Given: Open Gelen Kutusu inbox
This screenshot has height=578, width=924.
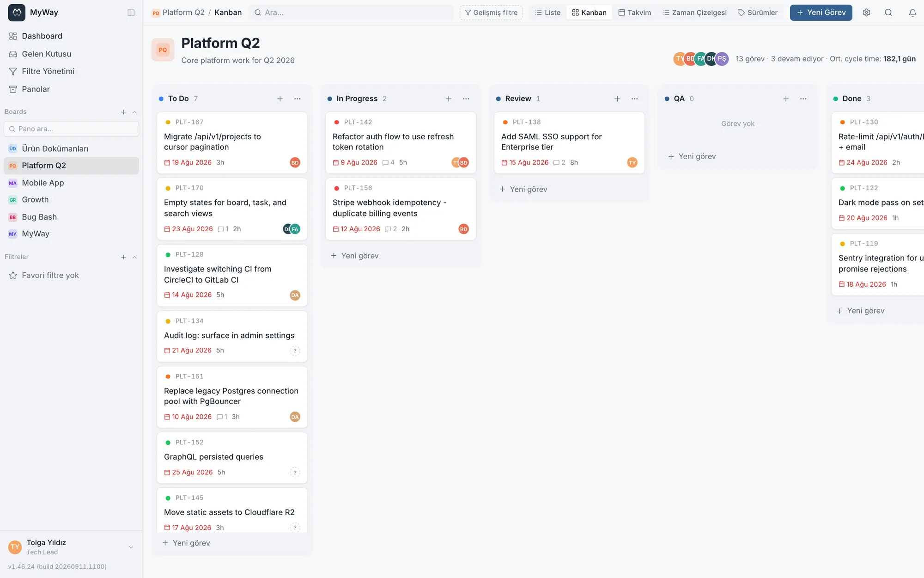Looking at the screenshot, I should pyautogui.click(x=71, y=54).
